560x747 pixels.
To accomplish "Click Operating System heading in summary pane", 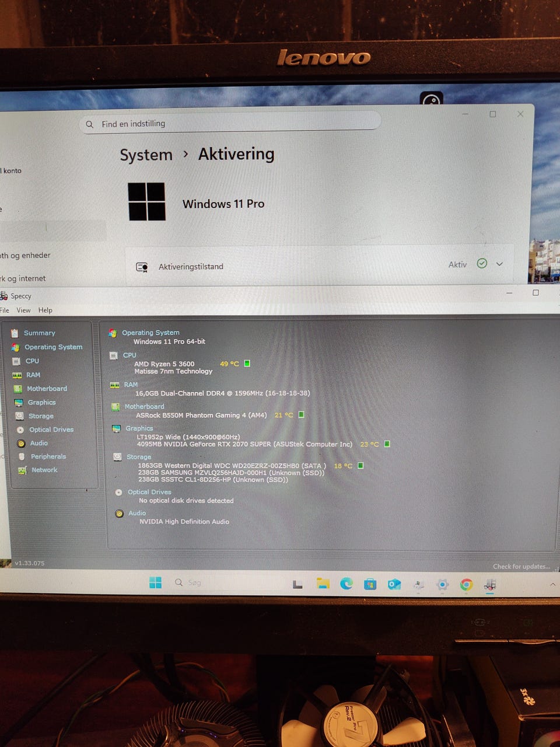I will point(150,333).
